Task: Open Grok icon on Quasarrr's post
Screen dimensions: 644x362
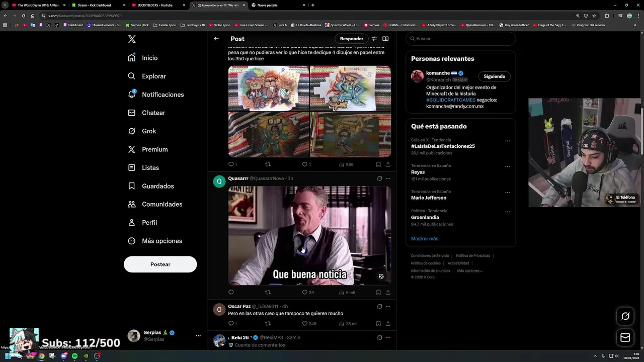Action: click(379, 178)
